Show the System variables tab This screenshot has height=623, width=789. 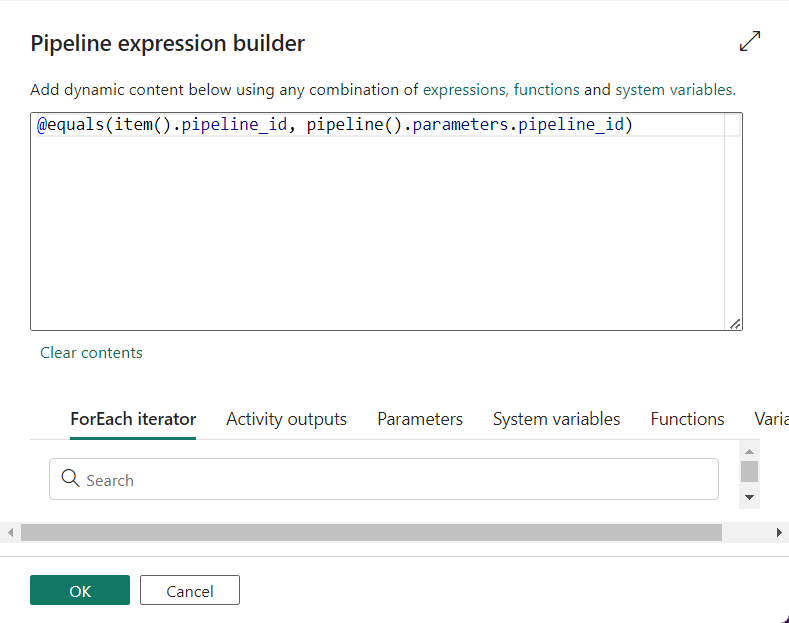pyautogui.click(x=556, y=419)
